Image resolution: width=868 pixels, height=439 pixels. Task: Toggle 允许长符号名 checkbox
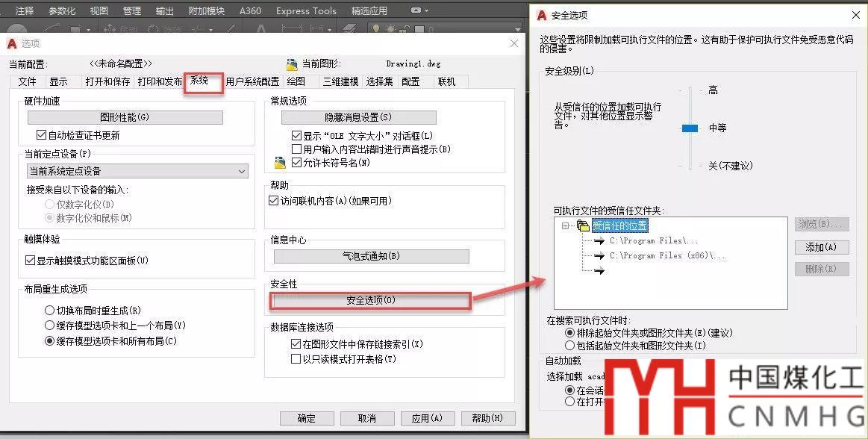click(x=296, y=163)
